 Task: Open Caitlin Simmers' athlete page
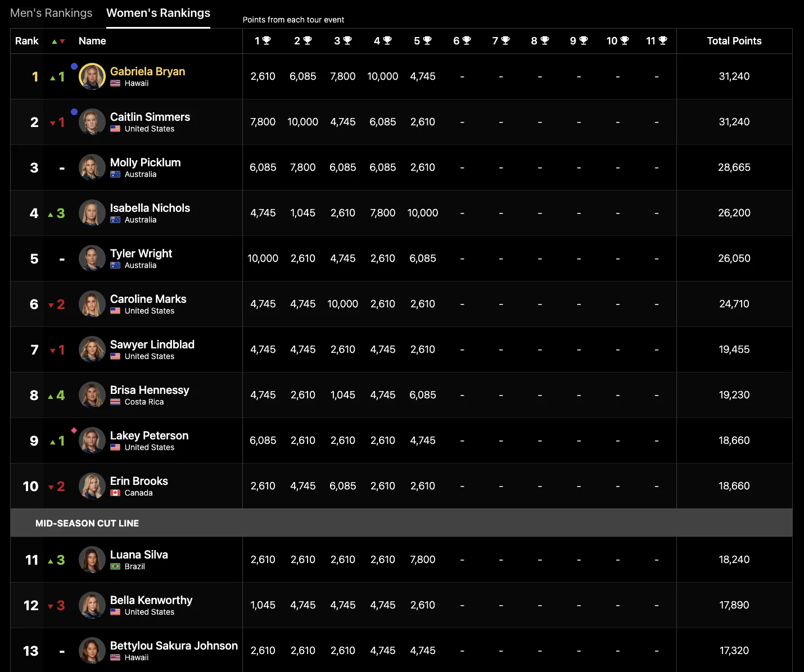[150, 117]
